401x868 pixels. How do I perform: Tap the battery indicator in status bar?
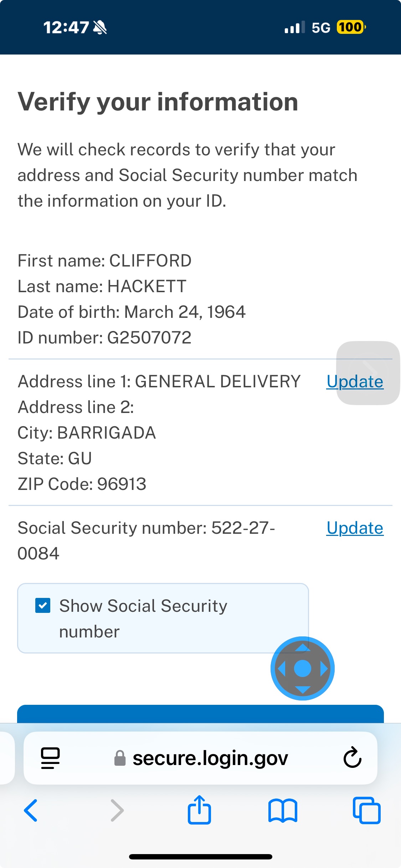pyautogui.click(x=351, y=27)
